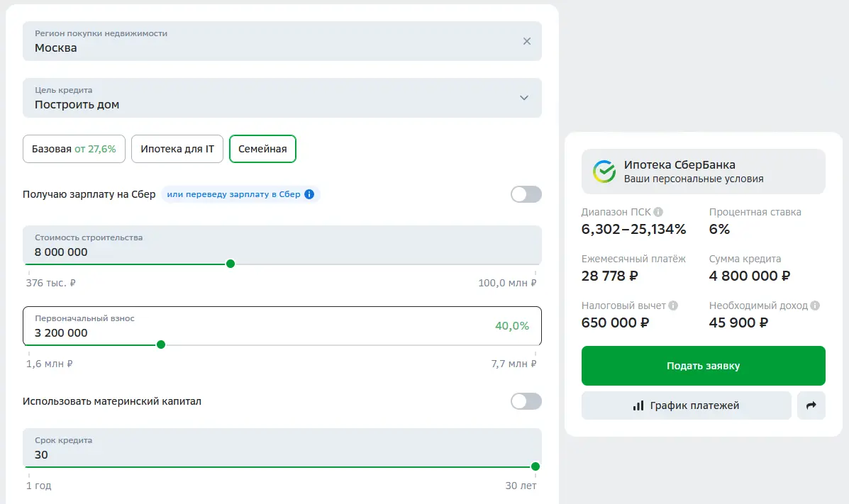Click the '100,0 млн ₽' maximum cost label
849x504 pixels.
507,283
